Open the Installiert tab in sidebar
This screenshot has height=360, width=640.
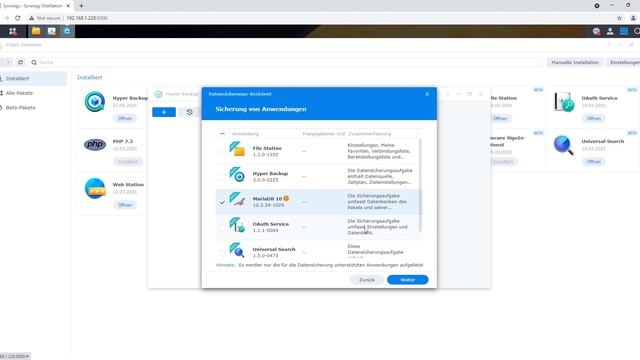point(33,78)
